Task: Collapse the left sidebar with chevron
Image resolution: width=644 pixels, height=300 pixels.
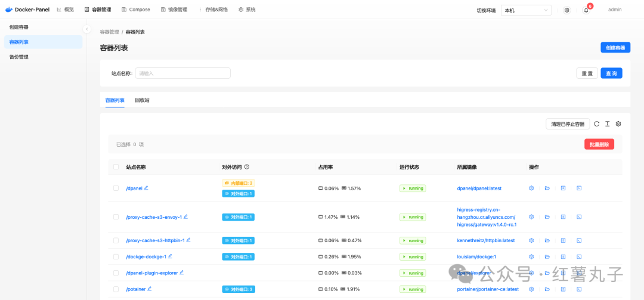Action: (x=86, y=29)
